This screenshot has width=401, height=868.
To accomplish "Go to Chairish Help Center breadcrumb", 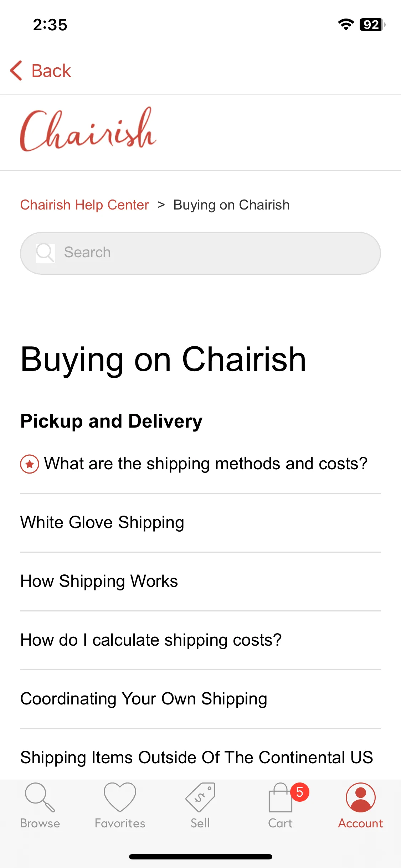I will [84, 205].
